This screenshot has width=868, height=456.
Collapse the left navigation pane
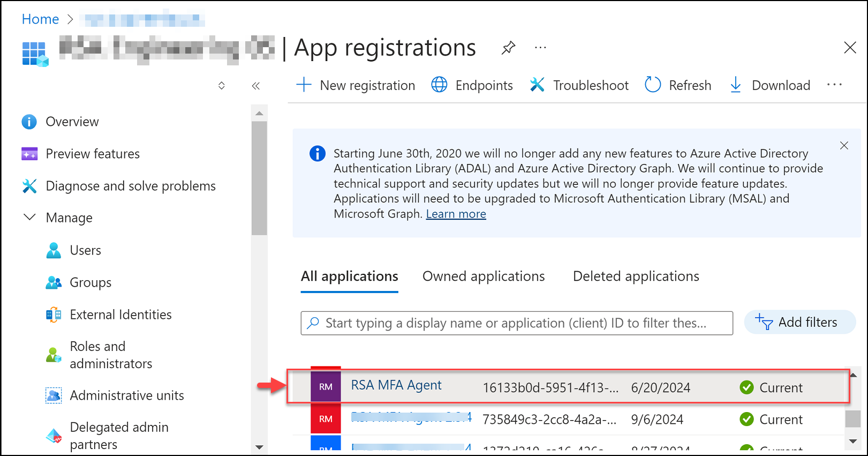(256, 86)
